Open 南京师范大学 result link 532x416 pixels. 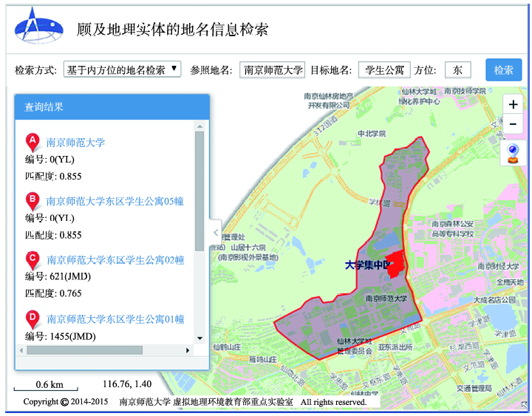(76, 143)
